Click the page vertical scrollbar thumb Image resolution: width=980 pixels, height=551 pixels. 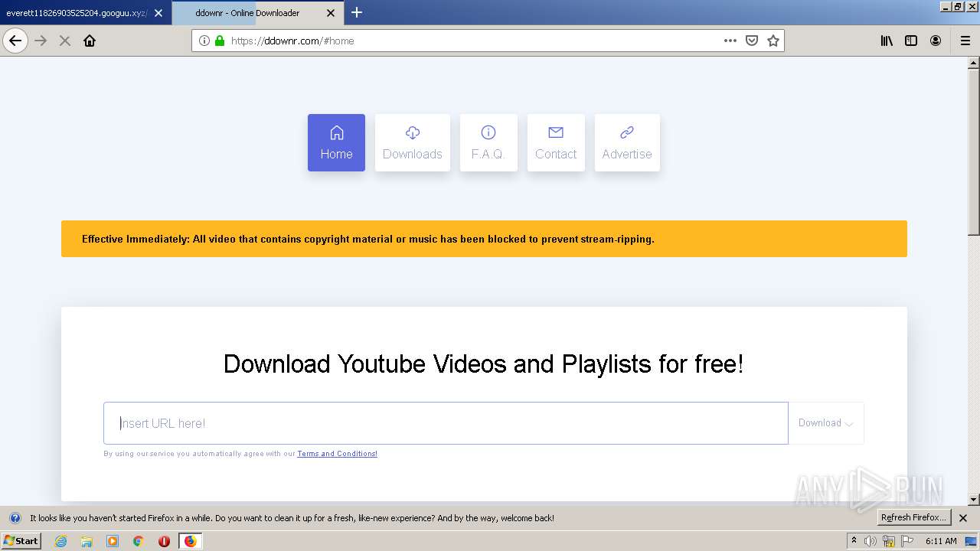(x=974, y=152)
